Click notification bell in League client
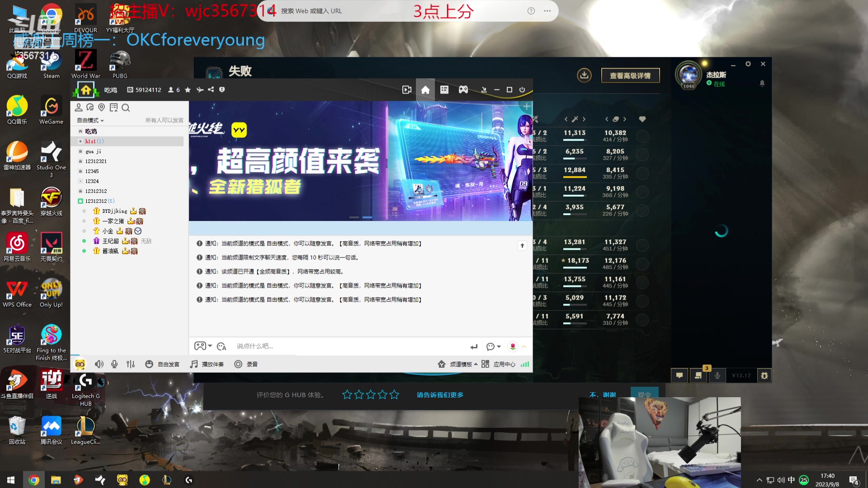 [x=762, y=83]
